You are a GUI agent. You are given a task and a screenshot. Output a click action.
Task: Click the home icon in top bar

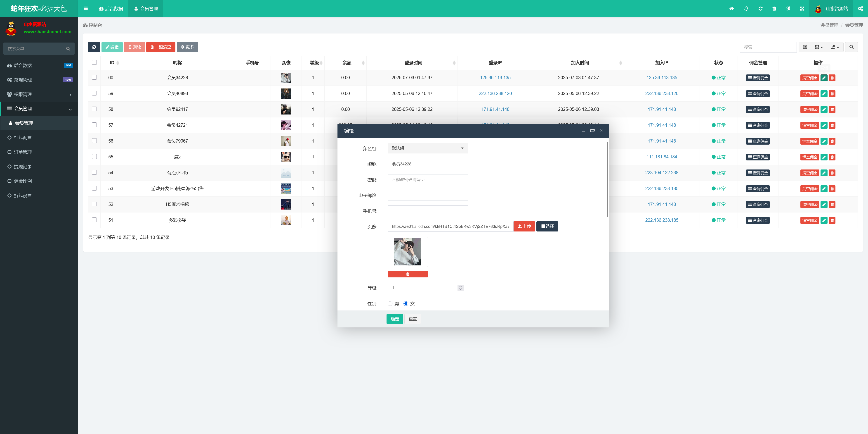point(731,9)
